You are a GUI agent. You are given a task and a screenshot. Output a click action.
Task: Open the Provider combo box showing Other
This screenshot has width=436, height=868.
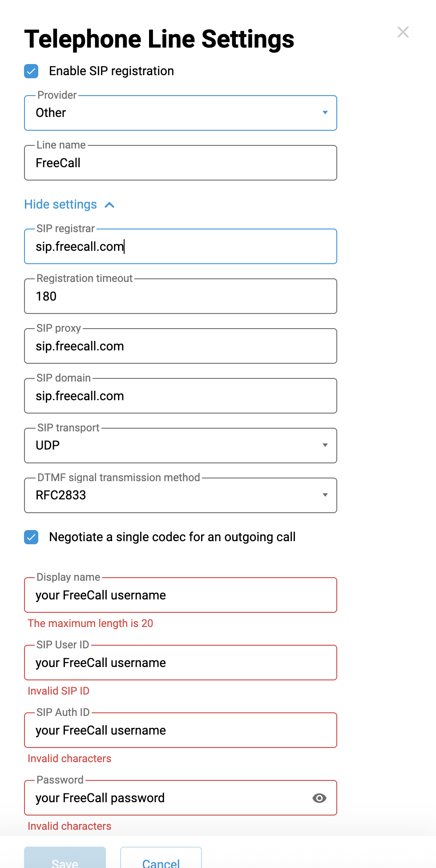181,113
